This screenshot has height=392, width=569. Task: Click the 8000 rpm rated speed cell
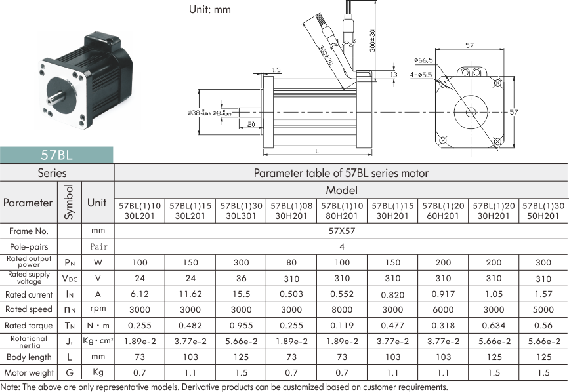point(342,309)
